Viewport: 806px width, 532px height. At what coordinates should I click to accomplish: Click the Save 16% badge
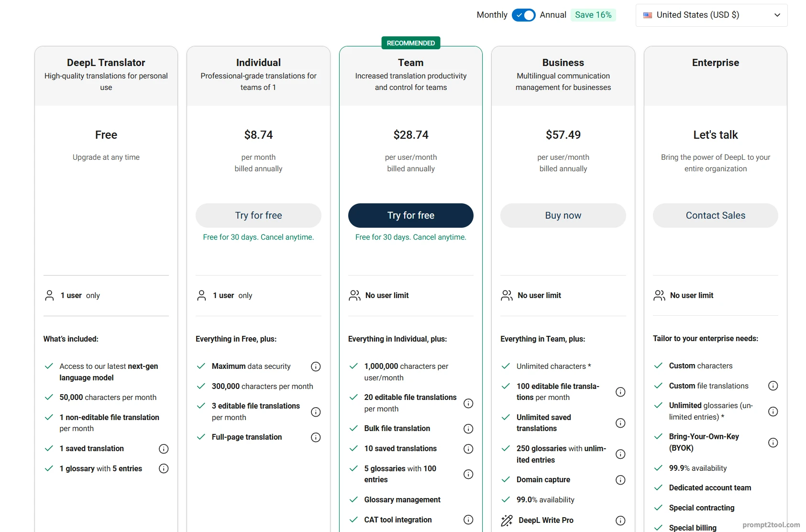(x=593, y=15)
